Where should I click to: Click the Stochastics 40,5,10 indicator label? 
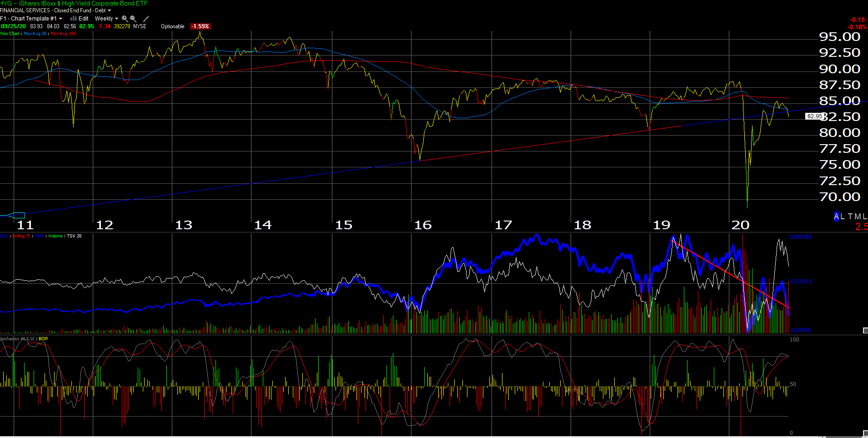17,339
